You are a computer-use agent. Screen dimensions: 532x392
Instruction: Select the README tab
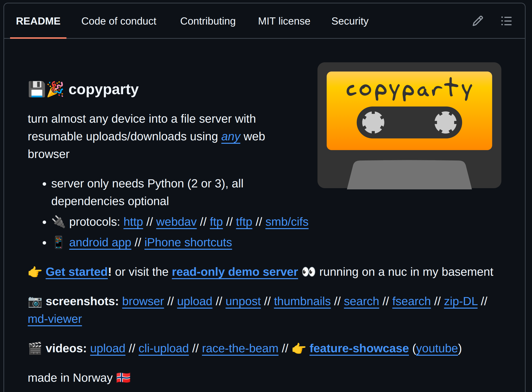[38, 21]
